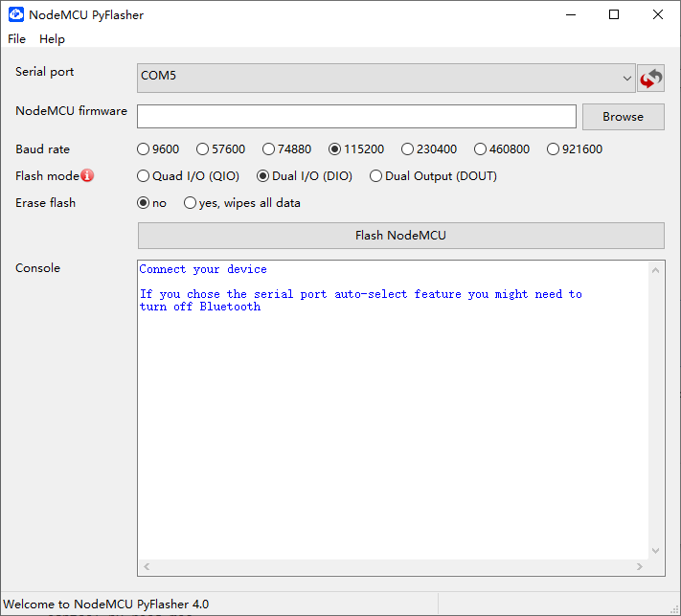Minimize the NodeMCU PyFlasher window

(571, 14)
